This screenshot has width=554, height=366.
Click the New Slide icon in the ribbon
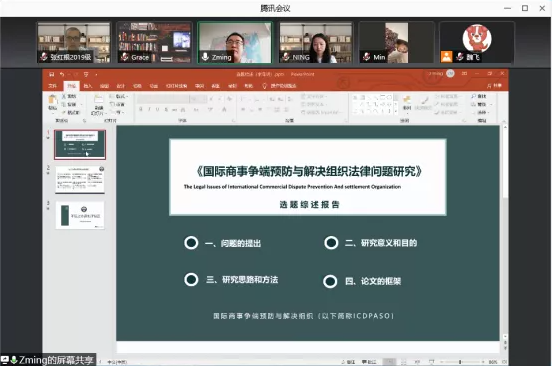tap(99, 100)
